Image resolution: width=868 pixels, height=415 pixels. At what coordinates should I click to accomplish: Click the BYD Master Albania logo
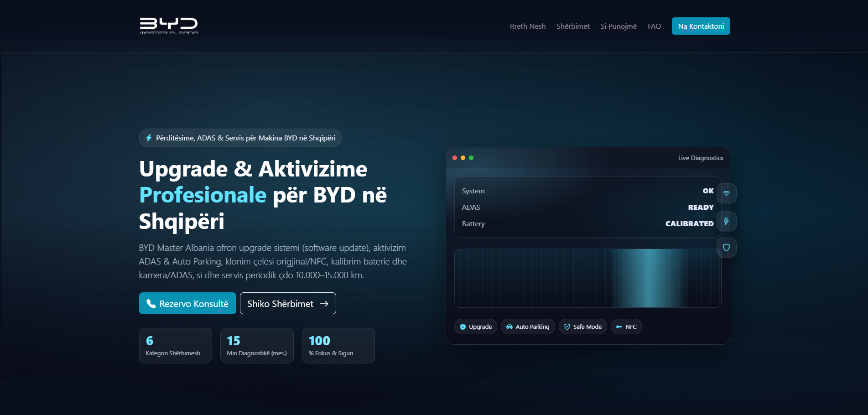pos(169,26)
